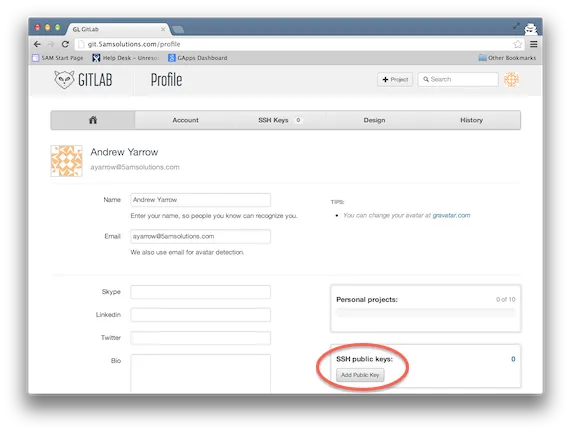Open Help Desk bookmark
This screenshot has height=433, width=571.
click(x=126, y=58)
